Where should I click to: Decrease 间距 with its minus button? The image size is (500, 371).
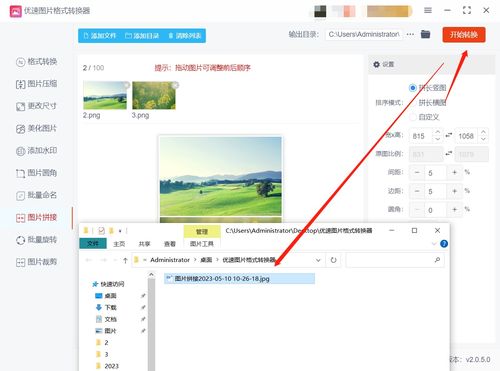[417, 173]
